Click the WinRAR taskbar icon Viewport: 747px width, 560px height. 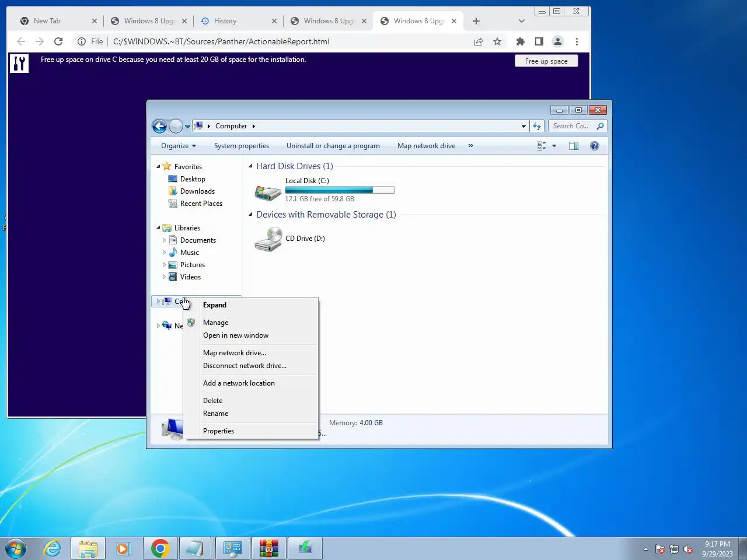pos(268,548)
